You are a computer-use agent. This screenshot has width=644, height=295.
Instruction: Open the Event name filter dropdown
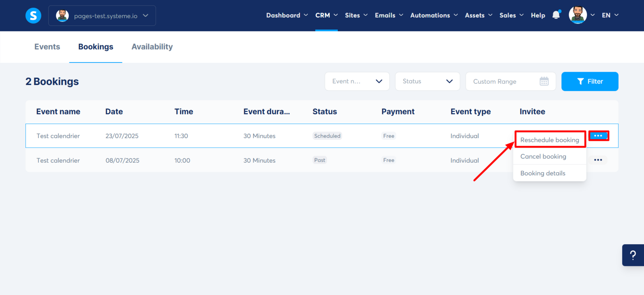coord(357,81)
